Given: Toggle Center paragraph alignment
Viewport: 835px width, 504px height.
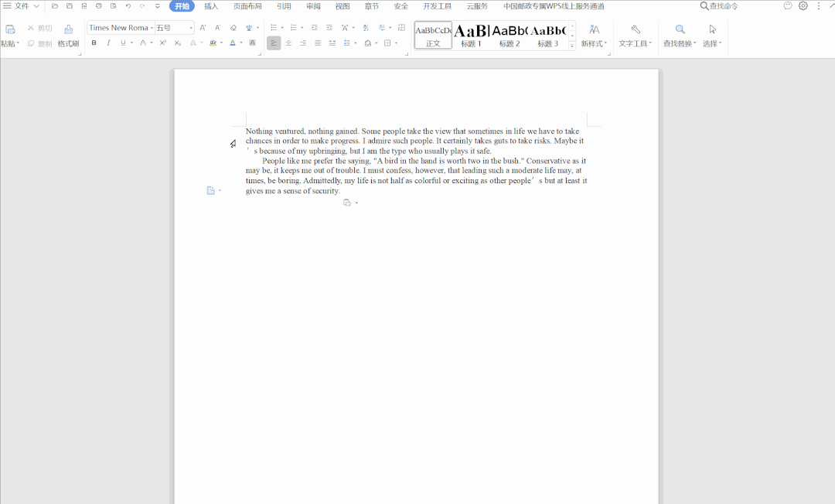Looking at the screenshot, I should click(x=288, y=43).
